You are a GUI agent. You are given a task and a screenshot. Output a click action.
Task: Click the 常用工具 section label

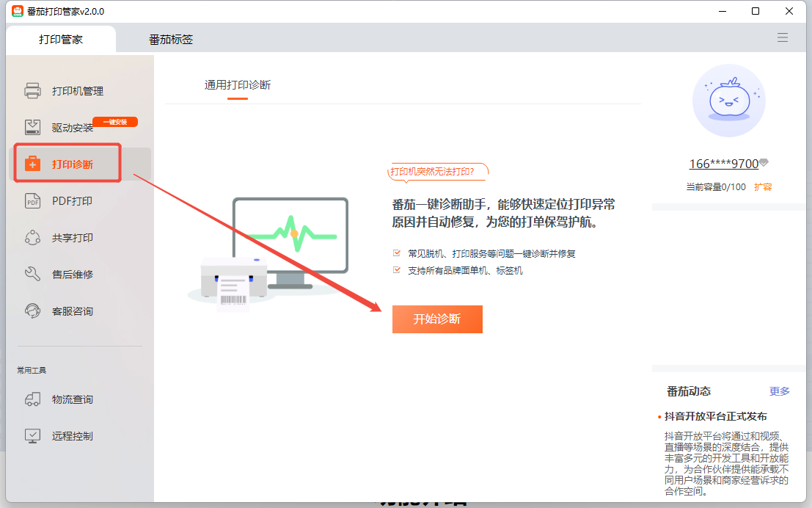point(32,370)
